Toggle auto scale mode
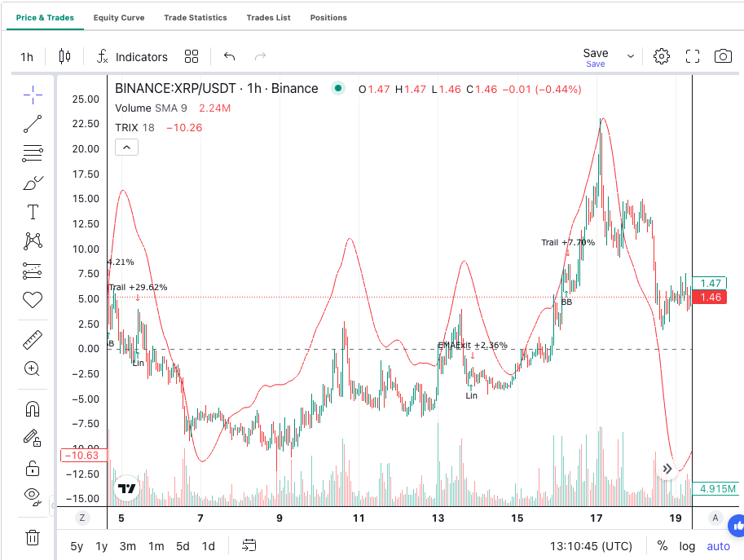Screen dimensions: 744x560 click(x=719, y=546)
